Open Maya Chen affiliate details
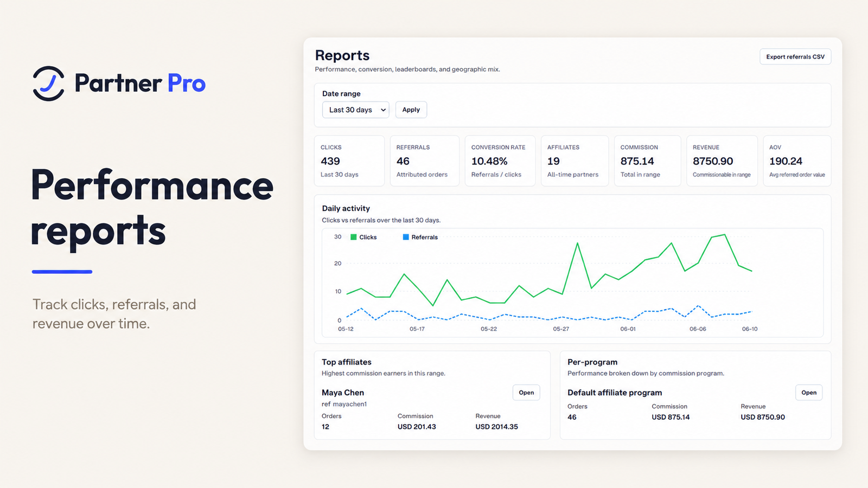The image size is (868, 488). pyautogui.click(x=526, y=393)
